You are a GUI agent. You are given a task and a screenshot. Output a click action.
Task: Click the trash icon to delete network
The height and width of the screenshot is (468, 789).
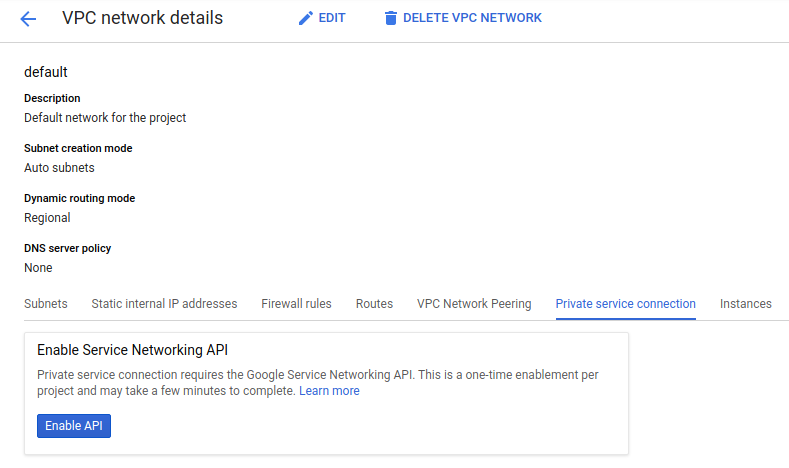(391, 18)
